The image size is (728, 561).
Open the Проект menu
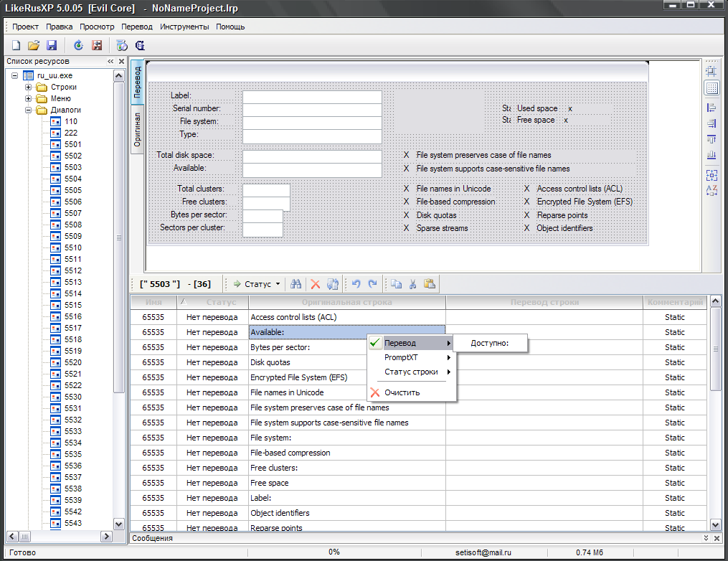pyautogui.click(x=26, y=27)
